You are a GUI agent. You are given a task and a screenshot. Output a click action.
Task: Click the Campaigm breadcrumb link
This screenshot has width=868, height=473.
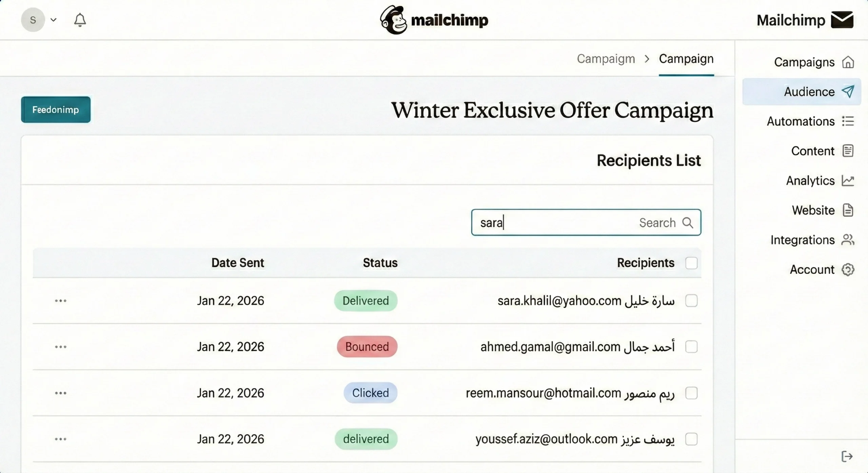coord(606,59)
